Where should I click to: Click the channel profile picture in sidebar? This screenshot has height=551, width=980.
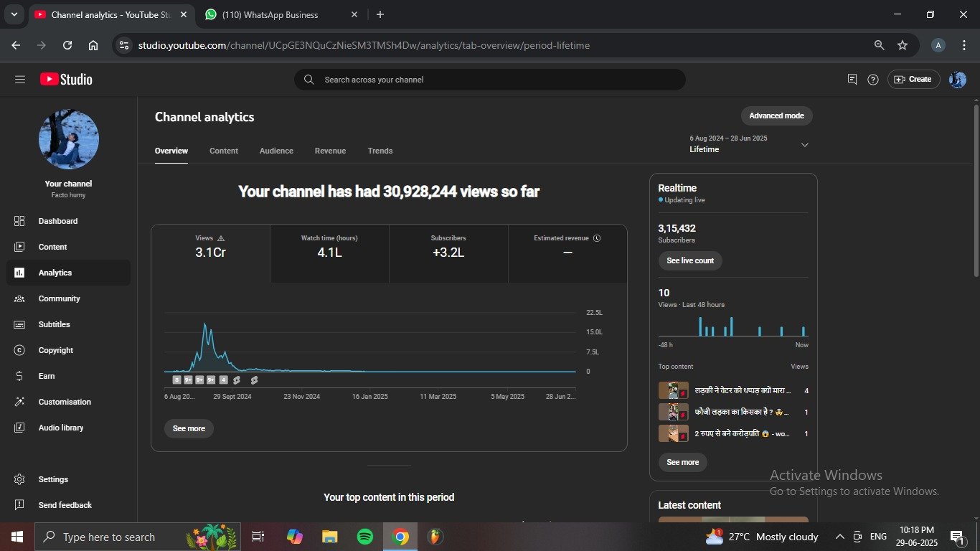(69, 139)
